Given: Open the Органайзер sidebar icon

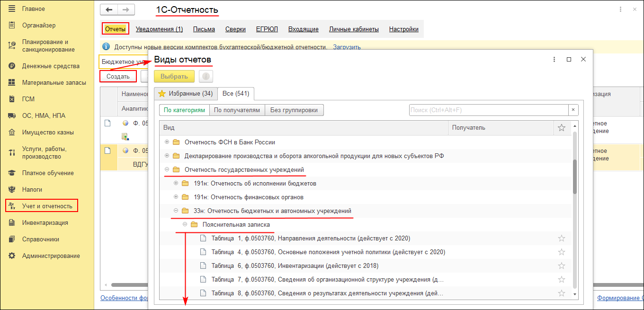Looking at the screenshot, I should (12, 26).
